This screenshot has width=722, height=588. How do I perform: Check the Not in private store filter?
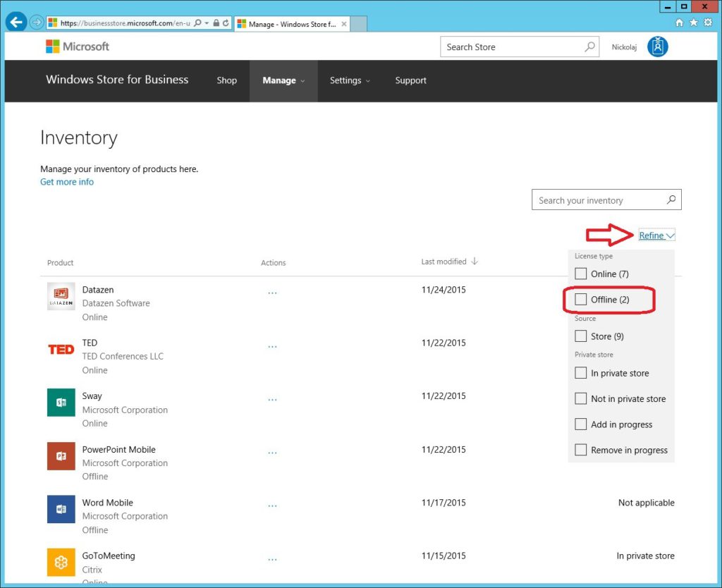click(581, 398)
